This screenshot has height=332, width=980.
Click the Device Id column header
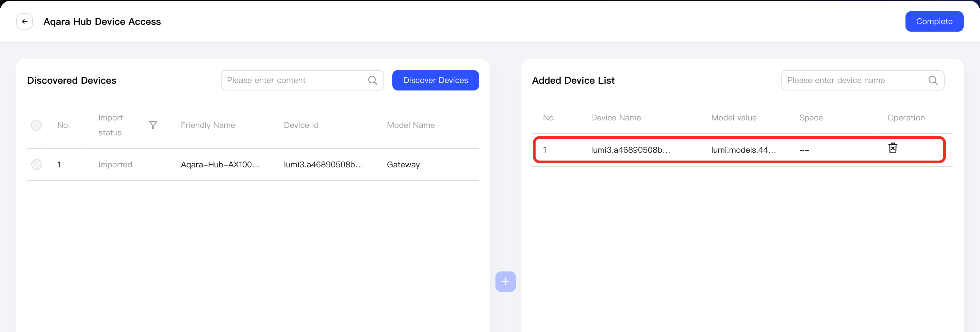301,125
